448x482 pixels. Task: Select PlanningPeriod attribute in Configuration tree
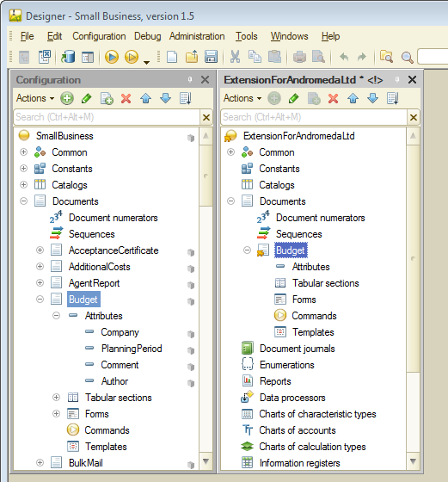click(x=132, y=349)
